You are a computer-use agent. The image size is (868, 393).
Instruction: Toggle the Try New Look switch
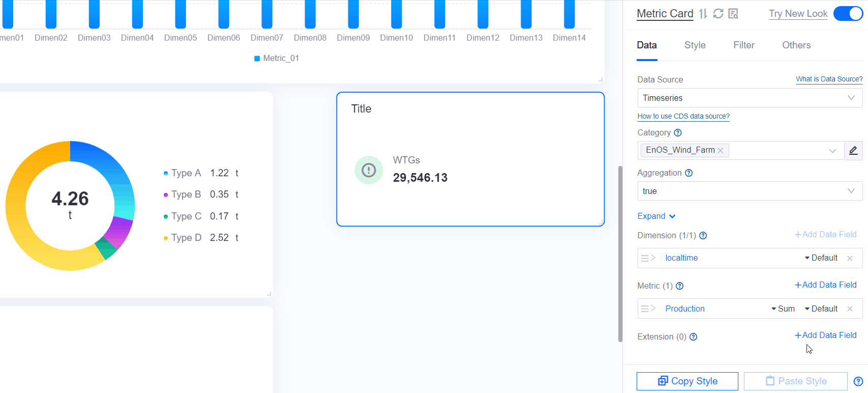tap(848, 14)
